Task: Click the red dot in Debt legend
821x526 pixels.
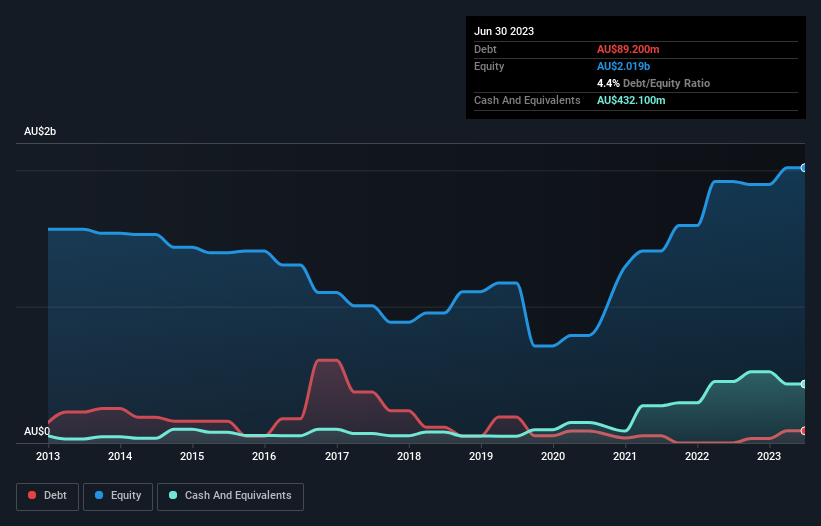Action: [x=32, y=495]
